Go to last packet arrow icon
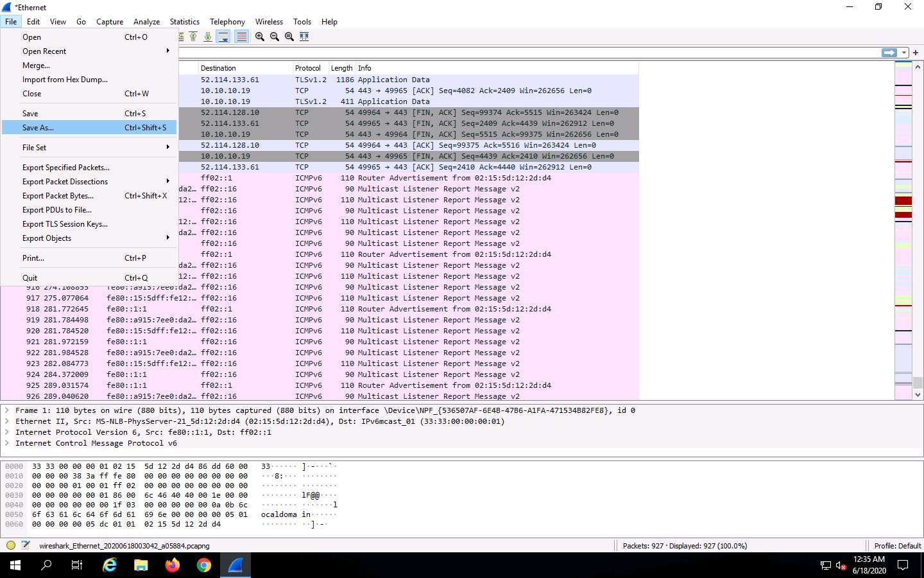This screenshot has width=924, height=578. click(208, 37)
